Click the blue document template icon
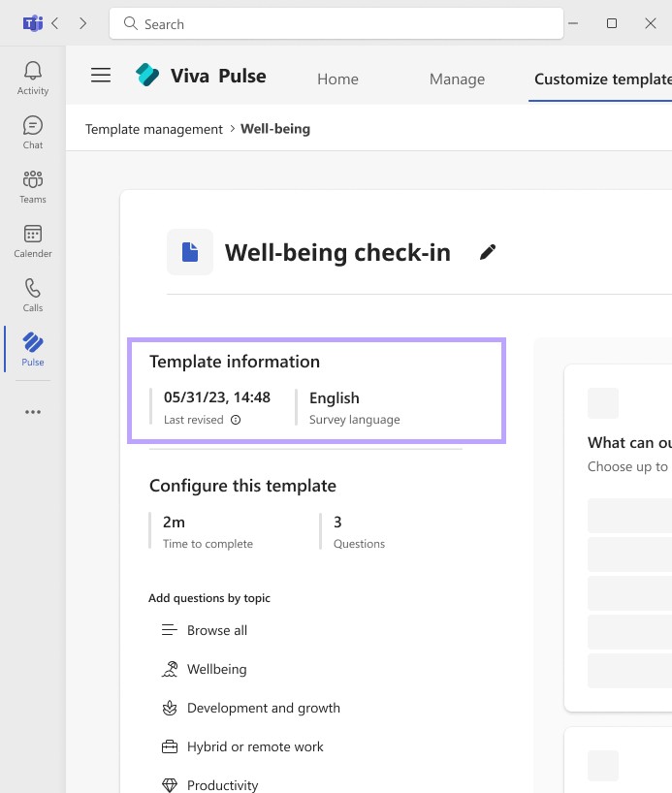This screenshot has height=793, width=672. 190,252
